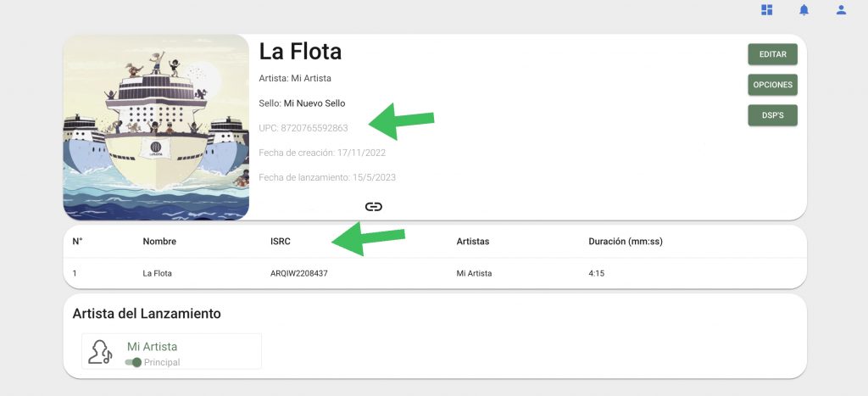Click the EDITAR button
The height and width of the screenshot is (396, 868).
(x=773, y=54)
